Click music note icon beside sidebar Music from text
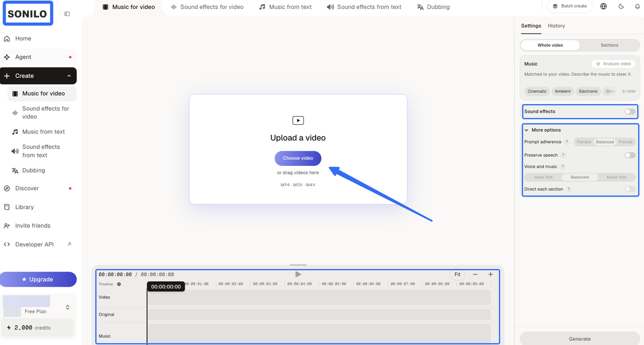This screenshot has width=644, height=345. click(15, 132)
